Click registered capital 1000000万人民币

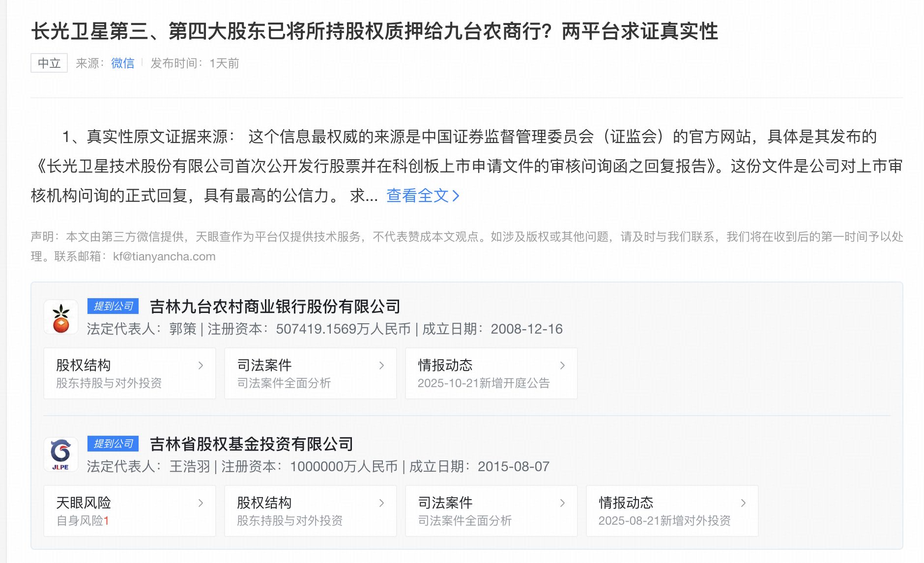(344, 467)
